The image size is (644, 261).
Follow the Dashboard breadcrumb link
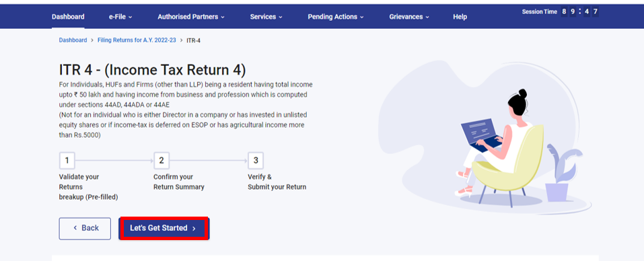[x=73, y=40]
